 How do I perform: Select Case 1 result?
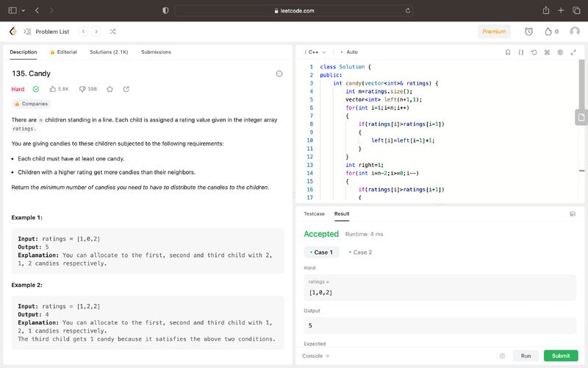tap(321, 252)
